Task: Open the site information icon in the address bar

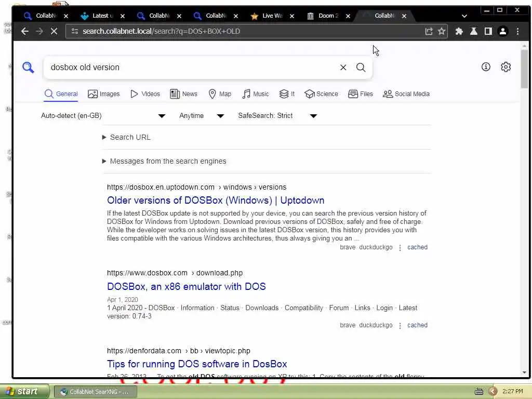Action: pyautogui.click(x=75, y=31)
